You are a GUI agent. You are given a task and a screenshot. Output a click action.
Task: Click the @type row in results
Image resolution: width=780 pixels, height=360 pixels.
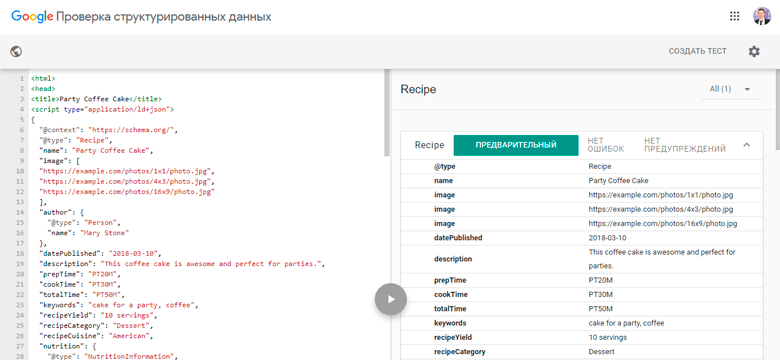582,167
